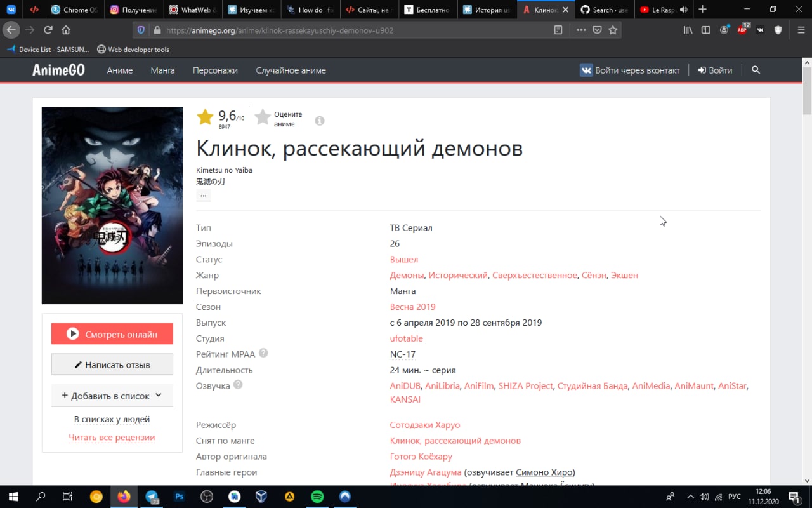This screenshot has width=812, height=508.
Task: Switch to GitHub Search tab
Action: click(603, 10)
